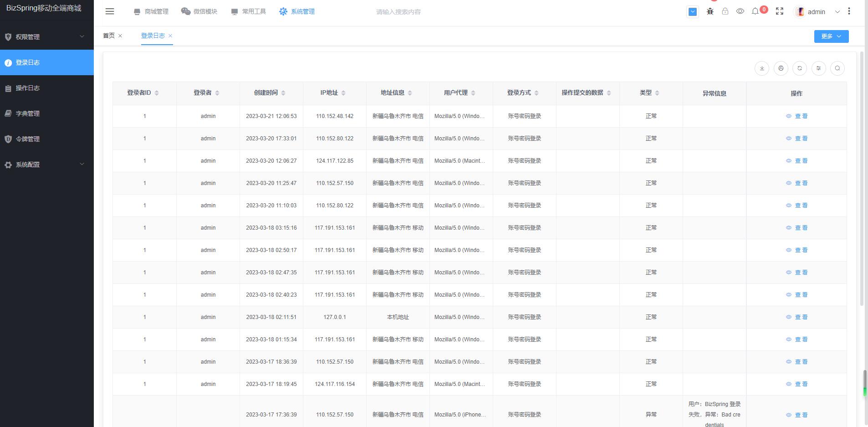Close the 登录日志 tab

coord(170,36)
